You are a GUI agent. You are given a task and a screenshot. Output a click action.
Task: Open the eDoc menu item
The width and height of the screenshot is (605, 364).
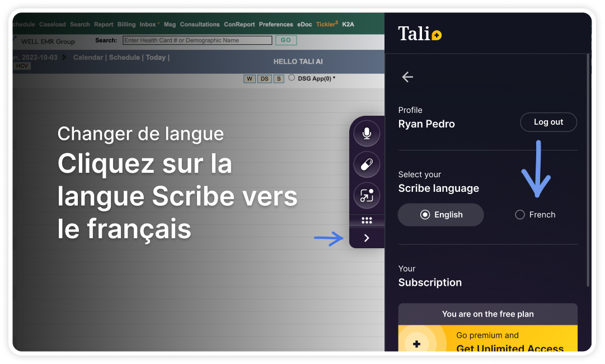coord(304,24)
